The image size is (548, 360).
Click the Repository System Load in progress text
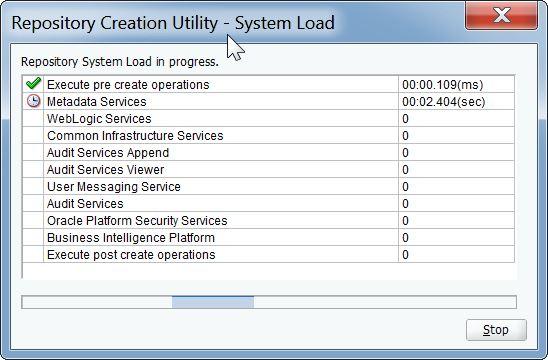[120, 62]
